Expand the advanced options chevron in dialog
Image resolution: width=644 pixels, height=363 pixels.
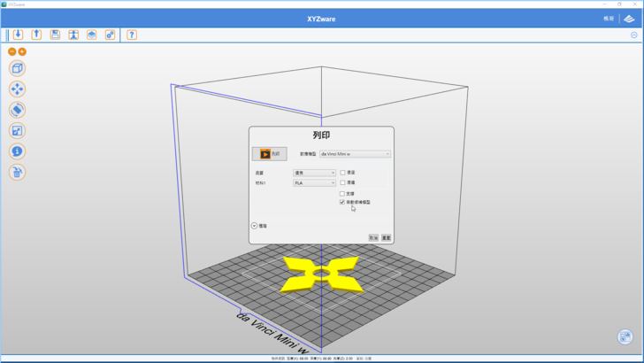click(x=254, y=226)
